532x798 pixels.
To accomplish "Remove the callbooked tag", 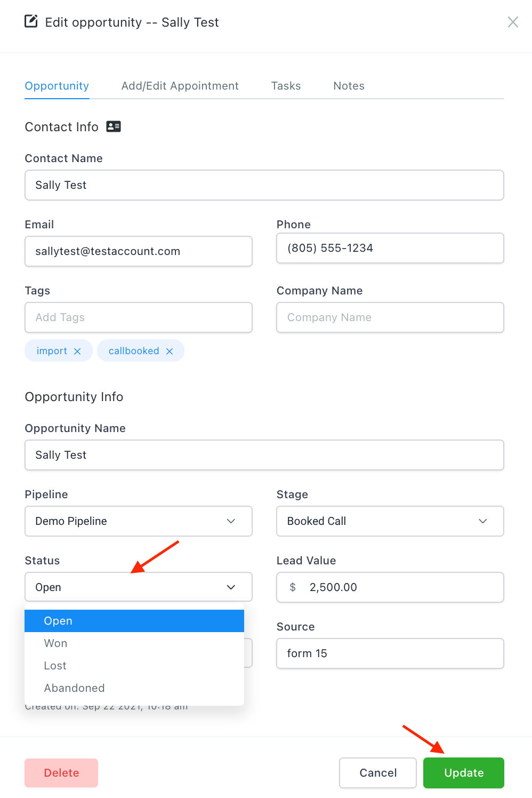I will [x=170, y=351].
